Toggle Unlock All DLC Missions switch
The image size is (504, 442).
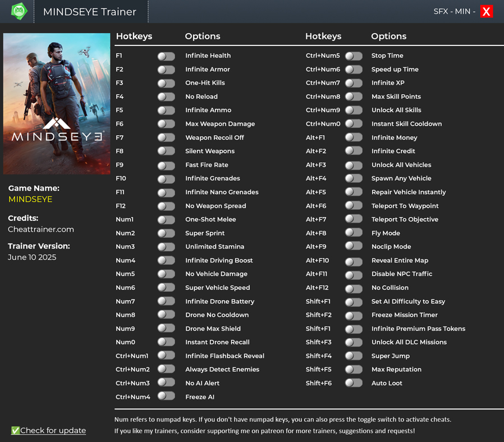[354, 342]
